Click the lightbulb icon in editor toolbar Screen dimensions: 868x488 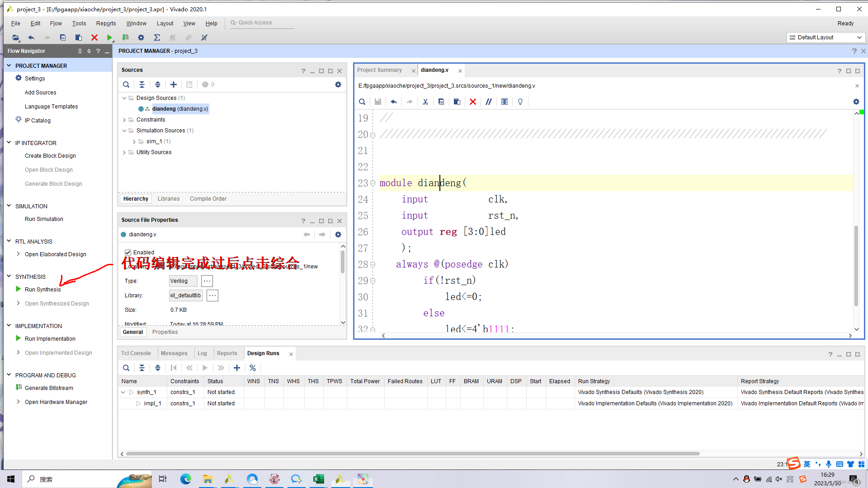(520, 102)
